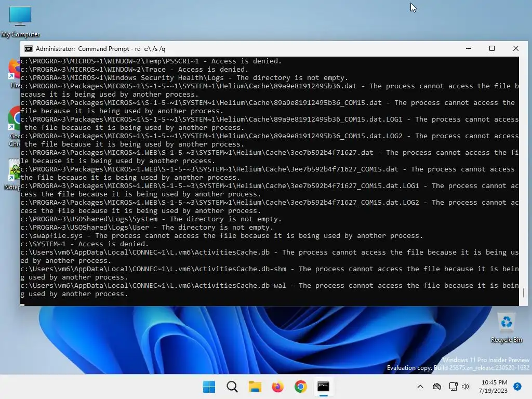Click the 'WINDOW~2\Trace - Access is denied' line
532x399 pixels.
(x=135, y=70)
